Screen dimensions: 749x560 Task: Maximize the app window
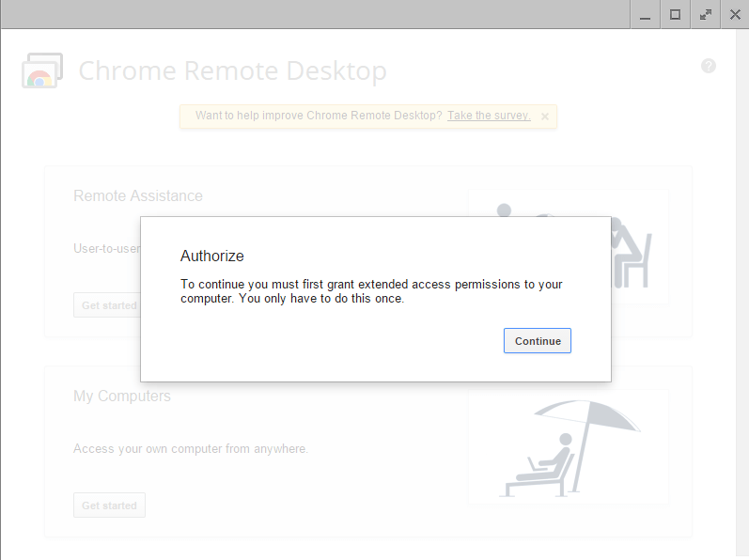click(675, 15)
